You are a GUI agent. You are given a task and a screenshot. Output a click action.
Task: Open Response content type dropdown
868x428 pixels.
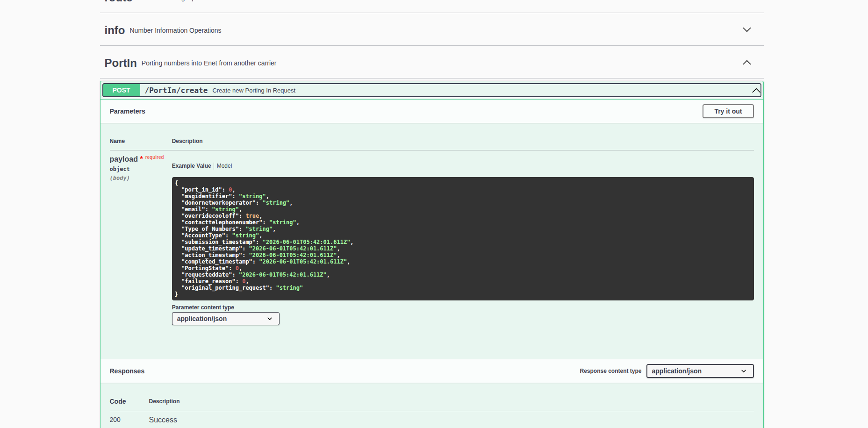tap(700, 371)
